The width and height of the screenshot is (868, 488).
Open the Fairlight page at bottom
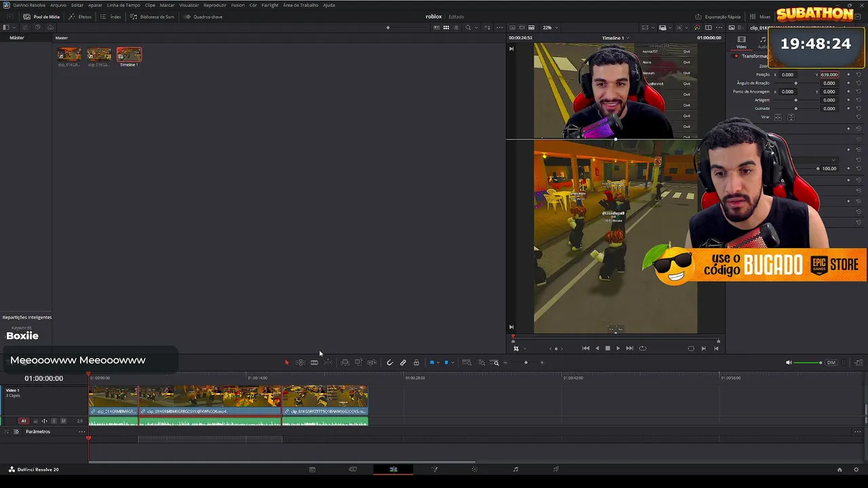[515, 469]
